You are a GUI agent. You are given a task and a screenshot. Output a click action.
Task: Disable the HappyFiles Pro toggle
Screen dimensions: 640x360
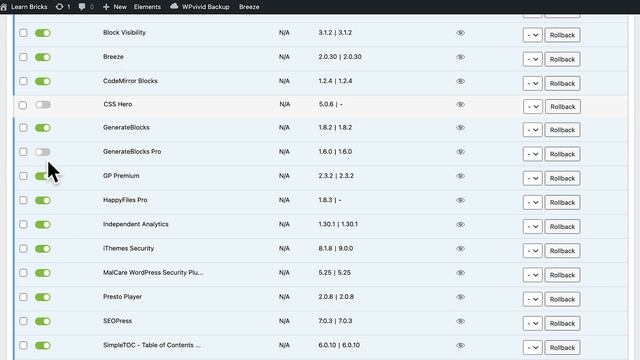tap(43, 200)
